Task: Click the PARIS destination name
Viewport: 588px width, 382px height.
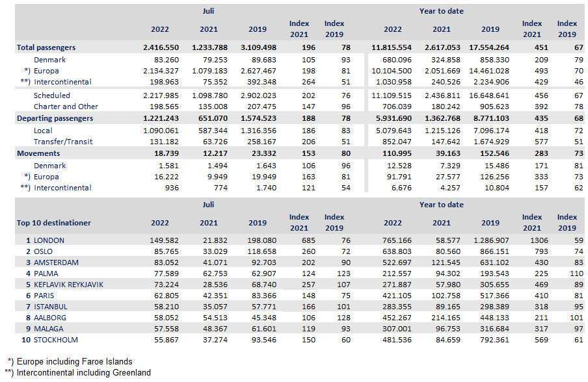Action: tap(46, 296)
